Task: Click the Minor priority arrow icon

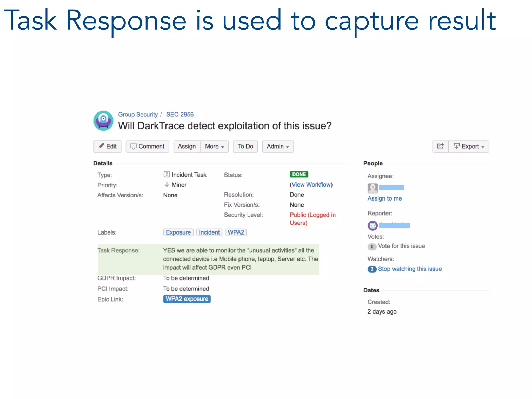Action: [167, 185]
